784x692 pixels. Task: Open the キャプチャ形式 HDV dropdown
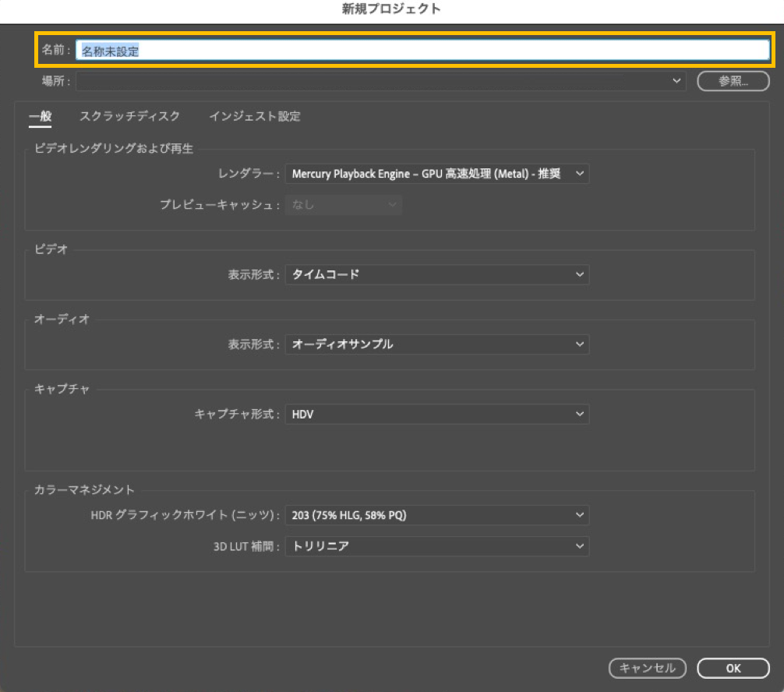[x=437, y=415]
